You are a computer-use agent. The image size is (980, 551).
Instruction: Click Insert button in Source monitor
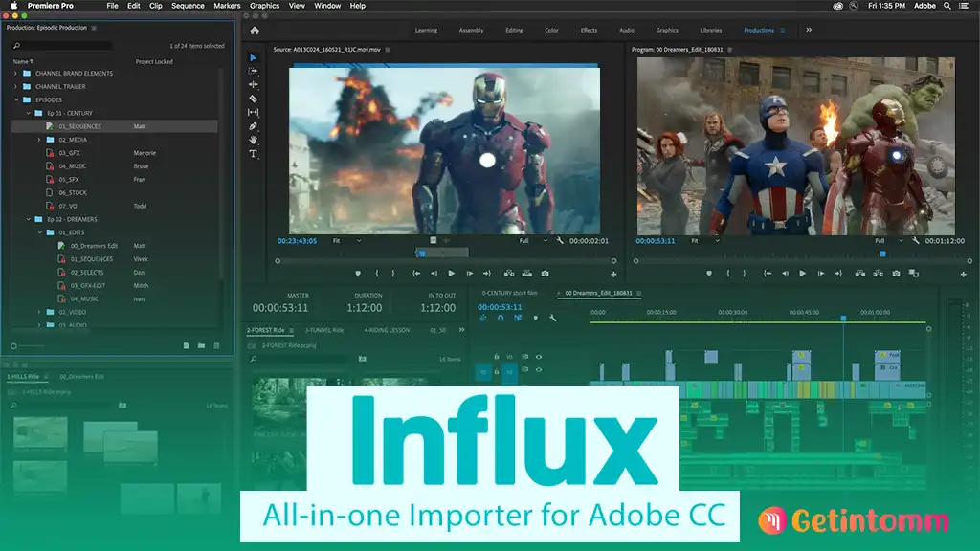pyautogui.click(x=509, y=273)
